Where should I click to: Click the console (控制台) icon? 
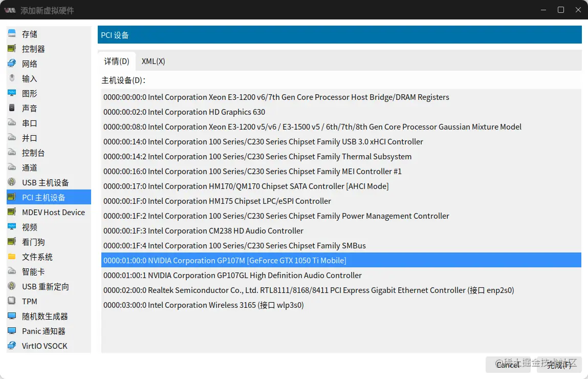12,153
